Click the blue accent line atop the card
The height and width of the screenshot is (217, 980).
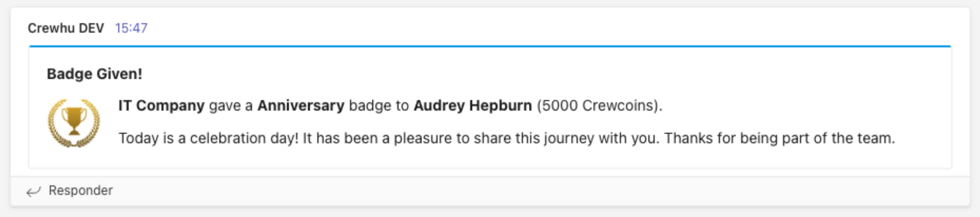pyautogui.click(x=490, y=47)
